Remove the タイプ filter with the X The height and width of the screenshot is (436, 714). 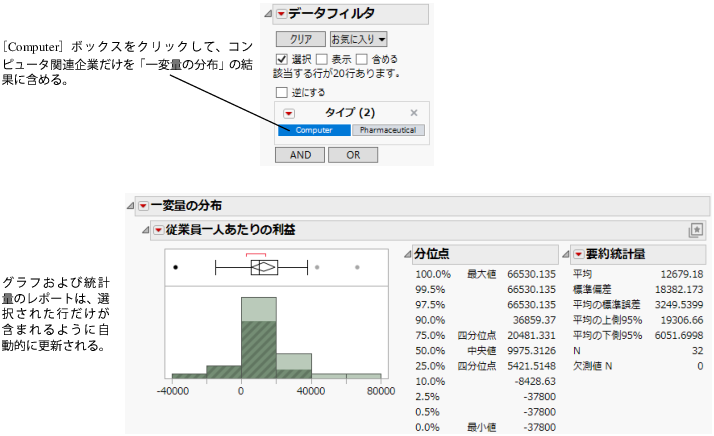413,113
